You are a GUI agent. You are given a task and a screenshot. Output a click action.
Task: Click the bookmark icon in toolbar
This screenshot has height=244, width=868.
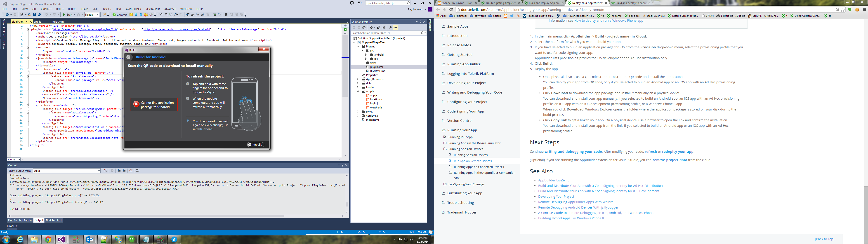click(226, 15)
